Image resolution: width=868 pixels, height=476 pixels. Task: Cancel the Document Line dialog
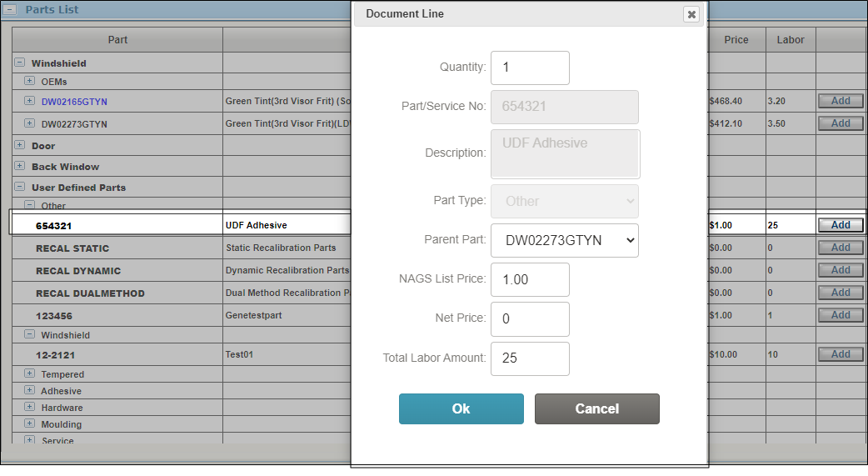click(x=596, y=409)
